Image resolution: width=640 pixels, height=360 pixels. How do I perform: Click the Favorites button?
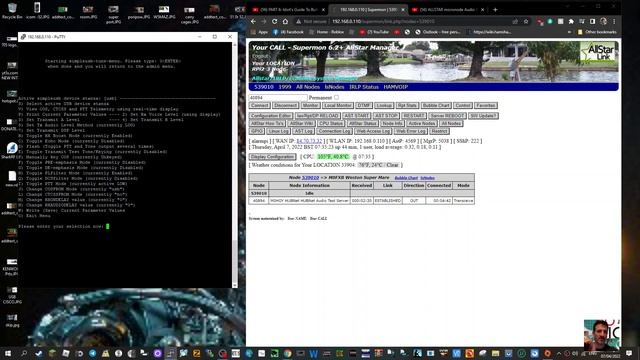[486, 105]
